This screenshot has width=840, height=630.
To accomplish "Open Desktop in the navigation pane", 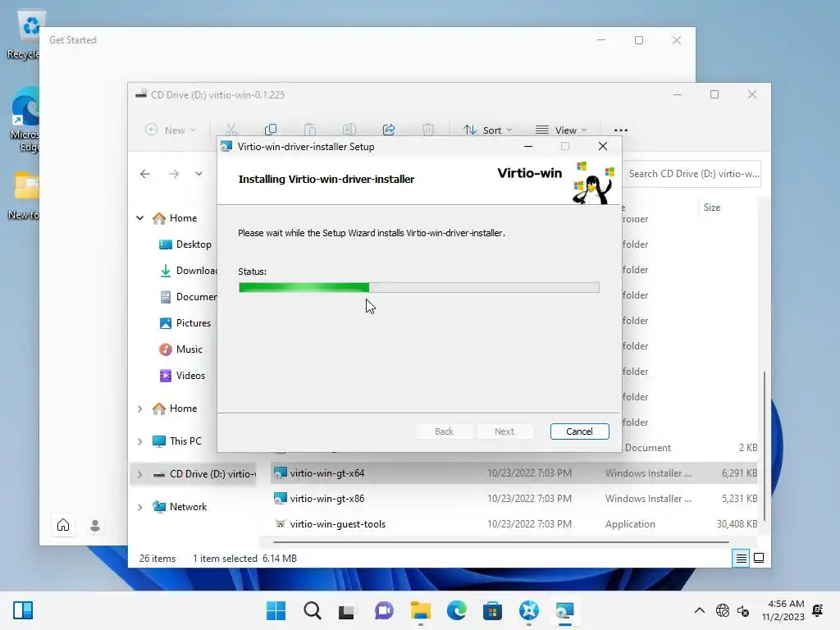I will [x=185, y=244].
